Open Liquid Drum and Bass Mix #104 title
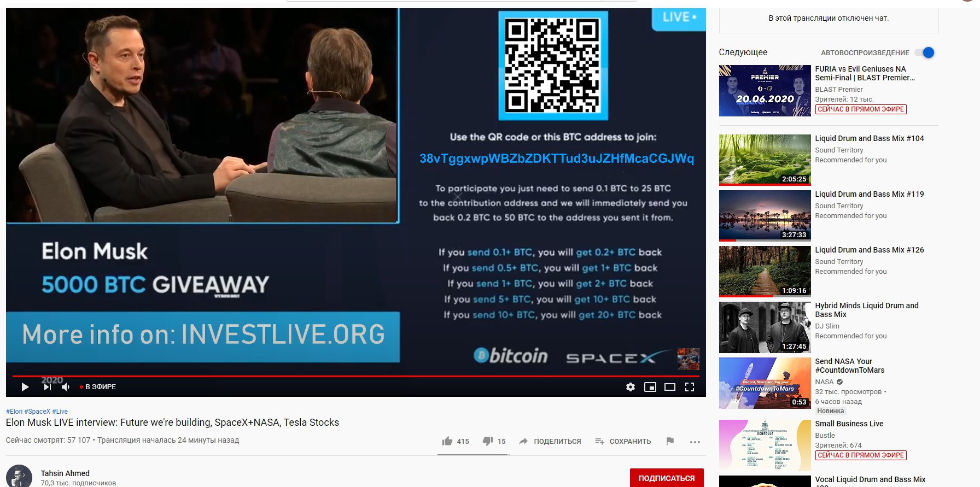The height and width of the screenshot is (487, 980). 870,138
